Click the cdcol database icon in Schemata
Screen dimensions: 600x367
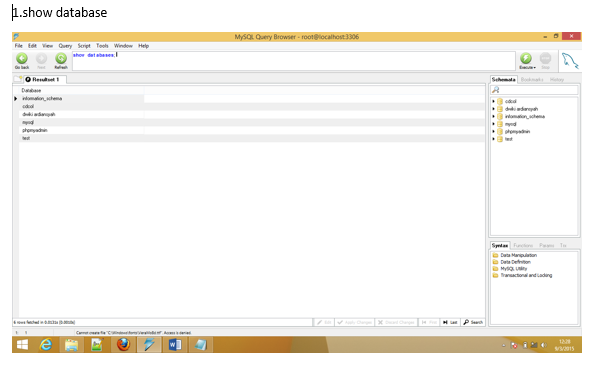pos(500,101)
